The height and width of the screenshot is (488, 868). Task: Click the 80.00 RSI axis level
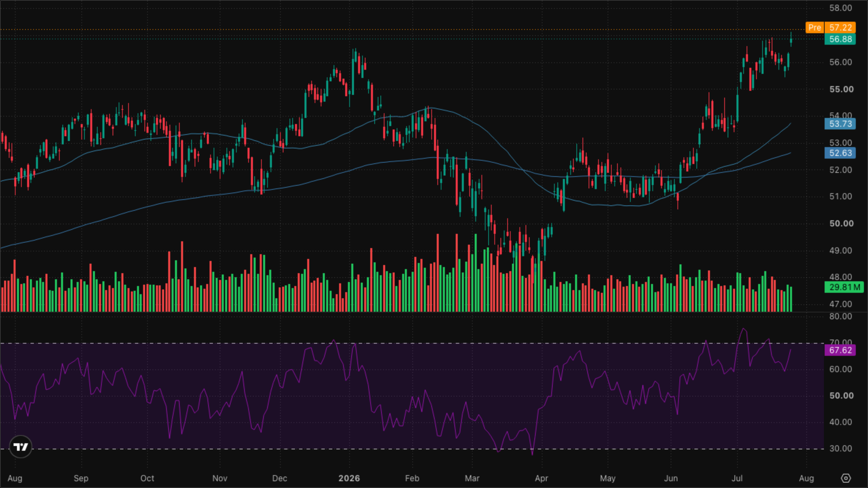point(841,317)
